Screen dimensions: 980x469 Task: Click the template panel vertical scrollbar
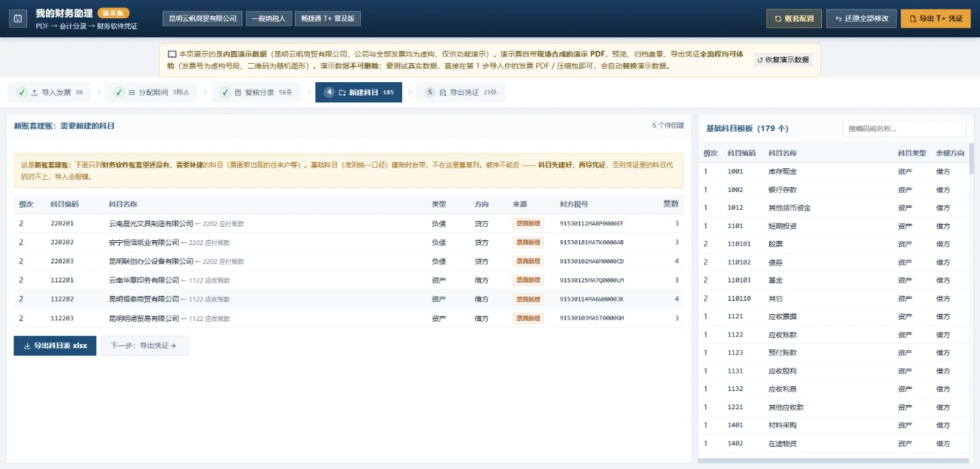click(x=972, y=159)
